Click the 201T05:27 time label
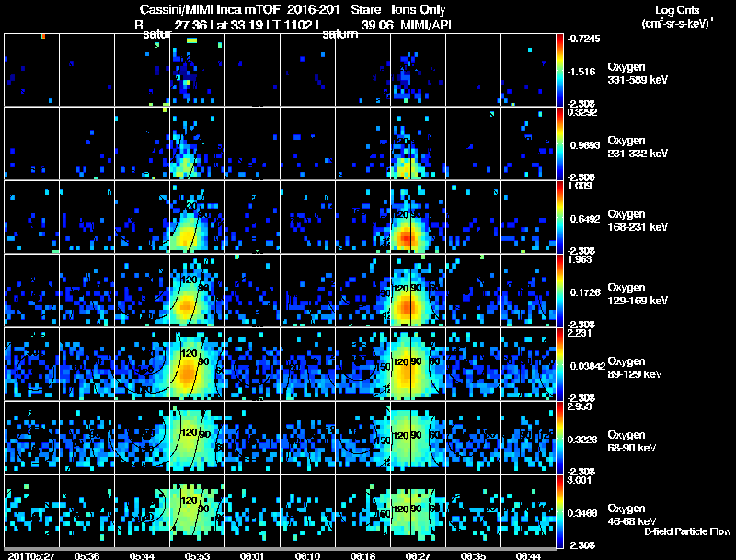This screenshot has height=560, width=736. pos(31,555)
